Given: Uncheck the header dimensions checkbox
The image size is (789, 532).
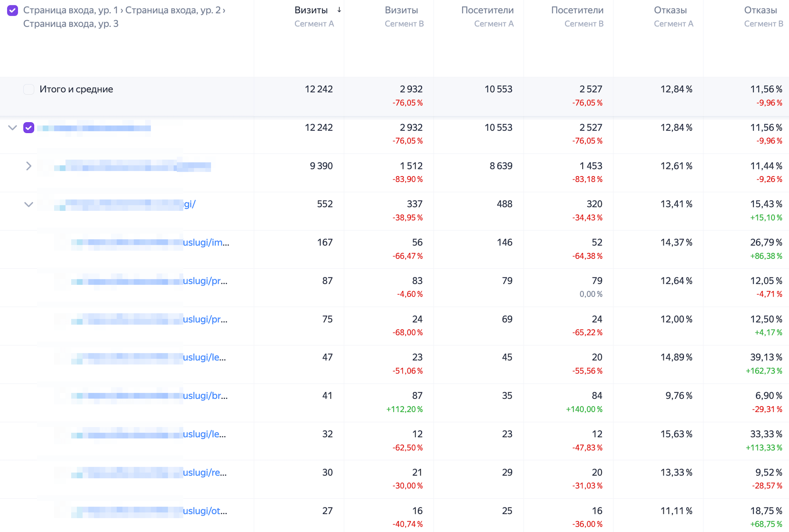Looking at the screenshot, I should click(12, 10).
